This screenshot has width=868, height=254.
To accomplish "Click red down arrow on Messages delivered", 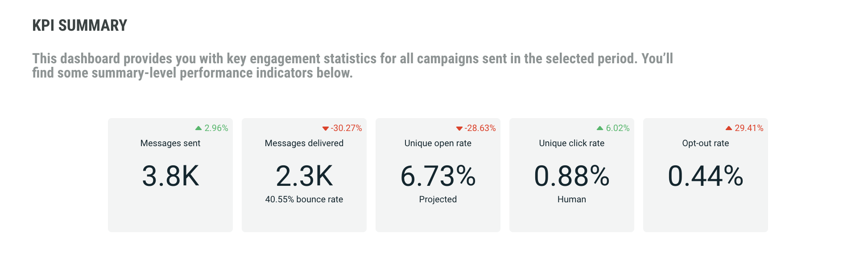I will (x=326, y=129).
